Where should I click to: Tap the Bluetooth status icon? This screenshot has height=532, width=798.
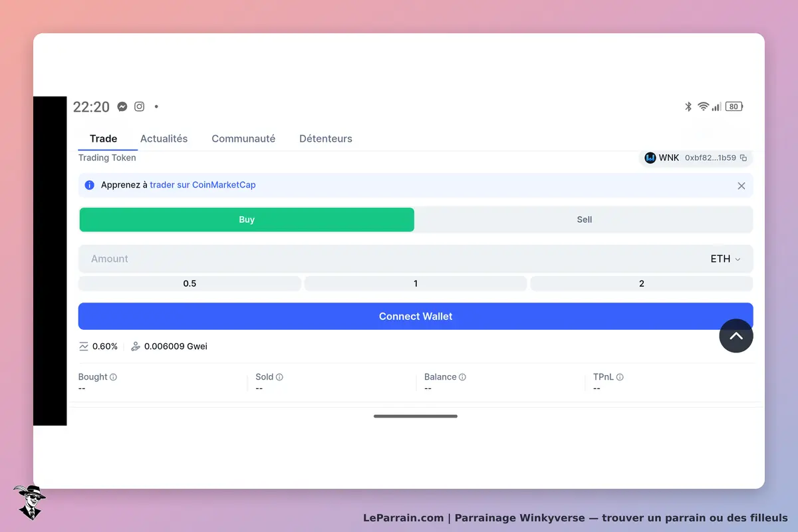click(x=688, y=106)
